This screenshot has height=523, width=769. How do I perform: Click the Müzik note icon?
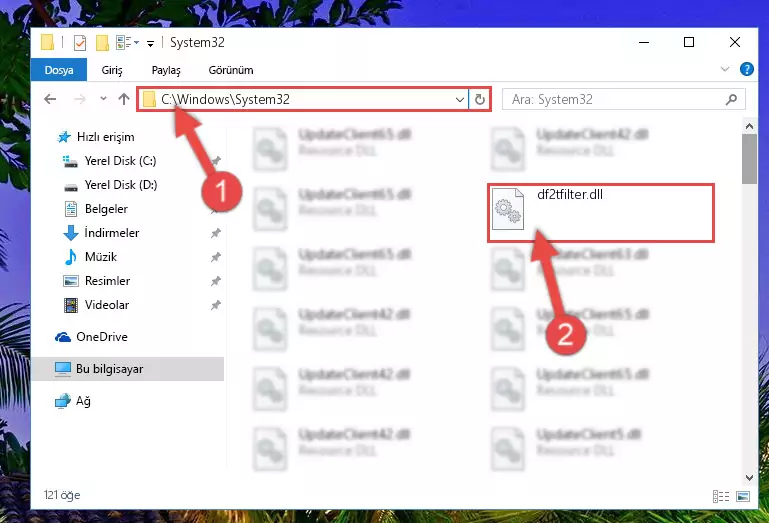pos(71,257)
